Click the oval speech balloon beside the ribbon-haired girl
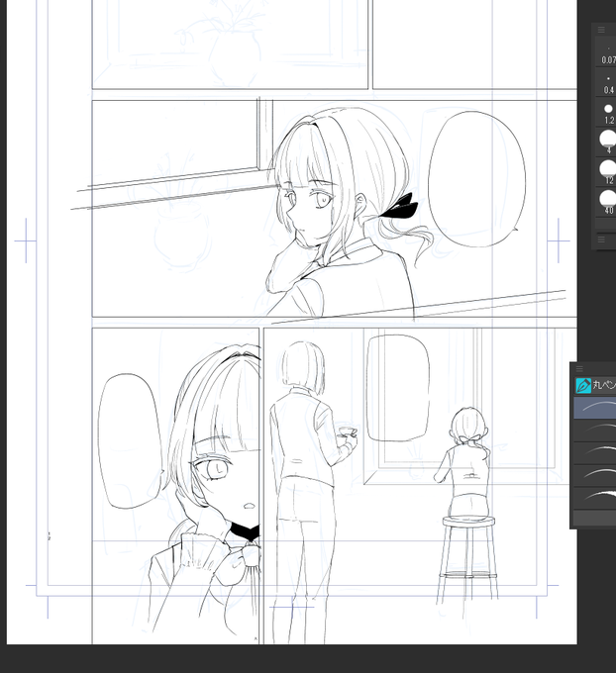 [476, 179]
